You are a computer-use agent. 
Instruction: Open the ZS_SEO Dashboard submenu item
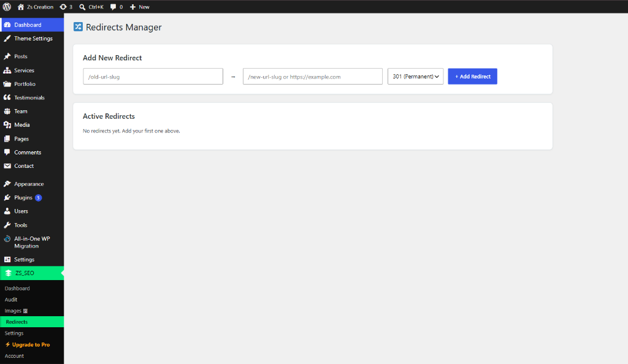pyautogui.click(x=17, y=289)
